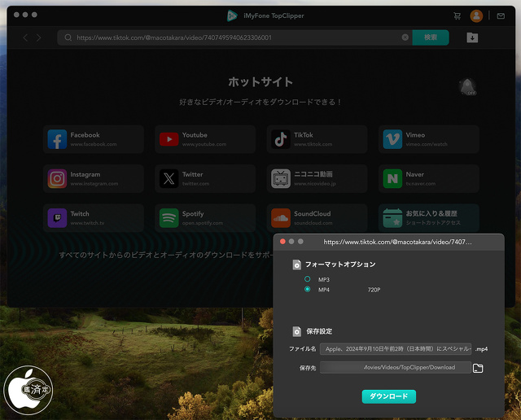Screen dimensions: 521x420
Task: Open the Youtube site icon
Action: [169, 139]
